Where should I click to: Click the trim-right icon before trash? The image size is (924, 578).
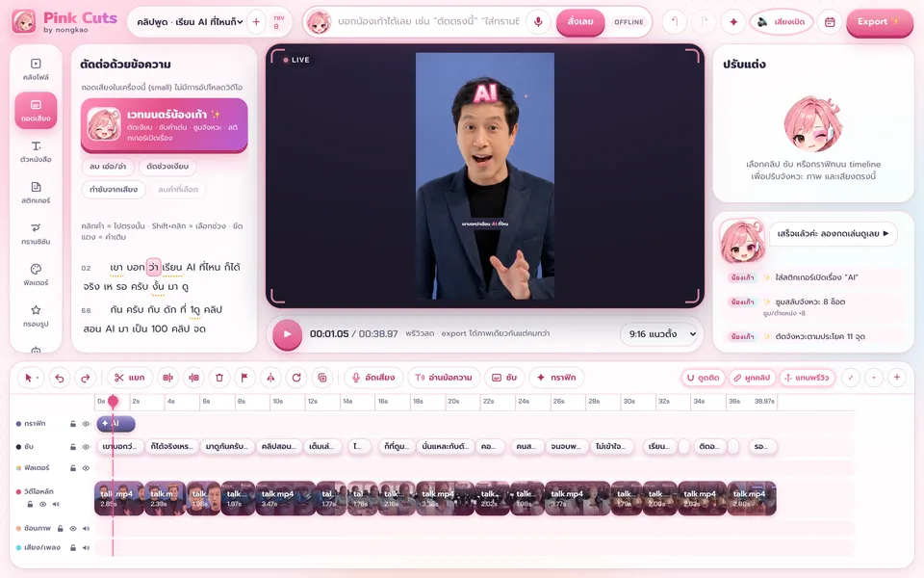tap(193, 378)
